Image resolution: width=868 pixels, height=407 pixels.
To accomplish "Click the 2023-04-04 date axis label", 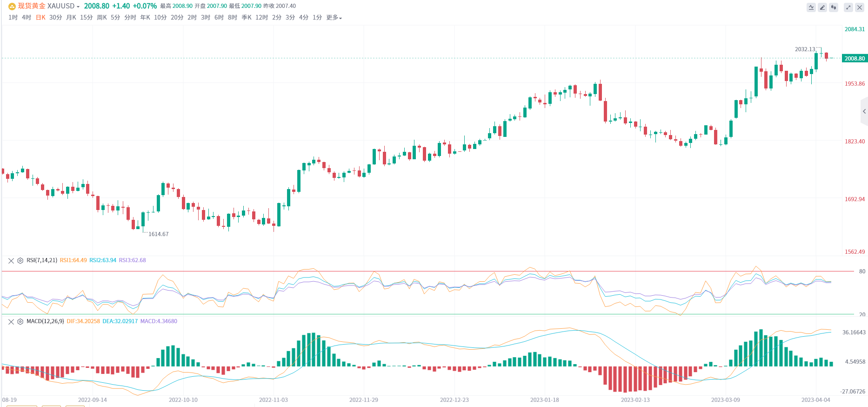I will point(815,400).
